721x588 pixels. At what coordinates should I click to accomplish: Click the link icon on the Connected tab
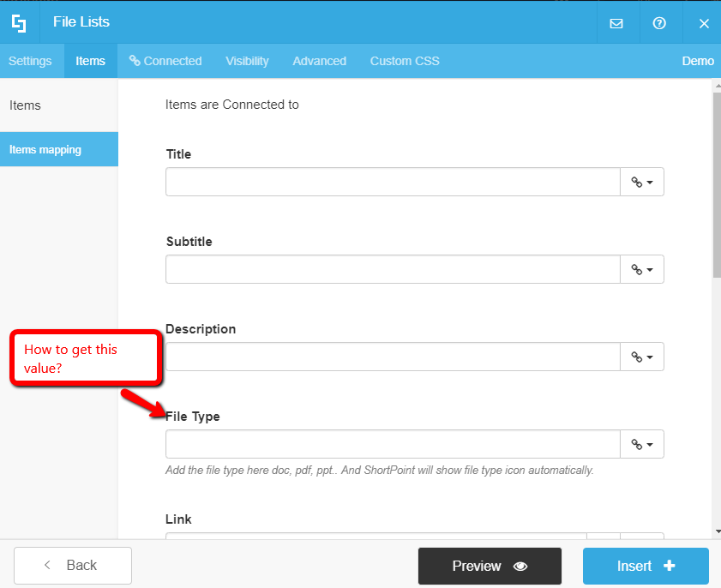[x=134, y=61]
